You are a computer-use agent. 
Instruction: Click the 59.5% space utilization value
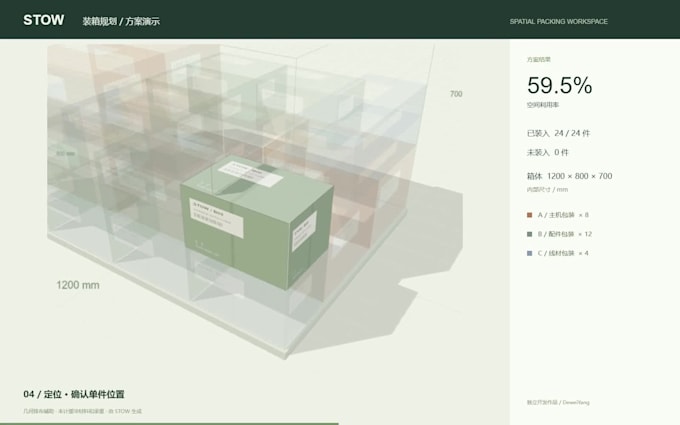tap(559, 85)
